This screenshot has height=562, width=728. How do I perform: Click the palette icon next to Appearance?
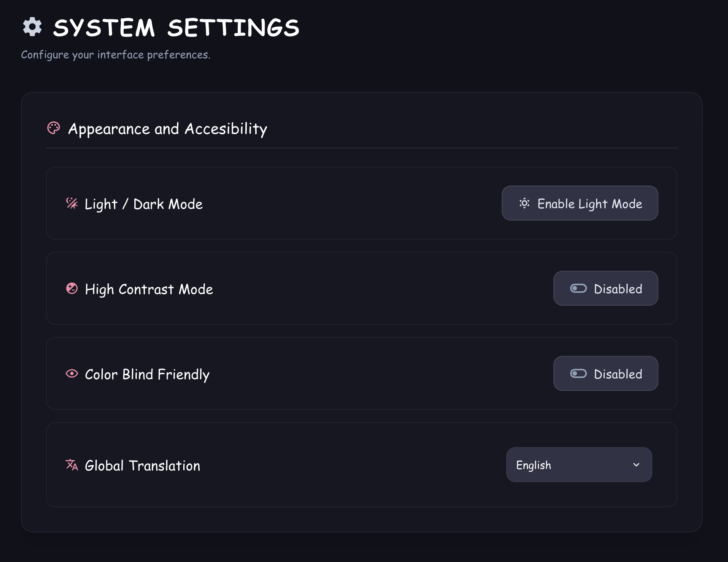point(54,128)
